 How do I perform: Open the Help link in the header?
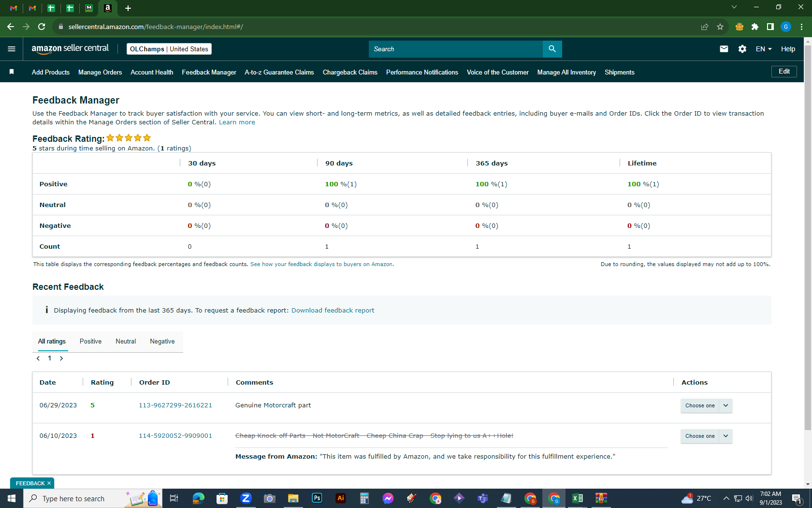coord(788,49)
